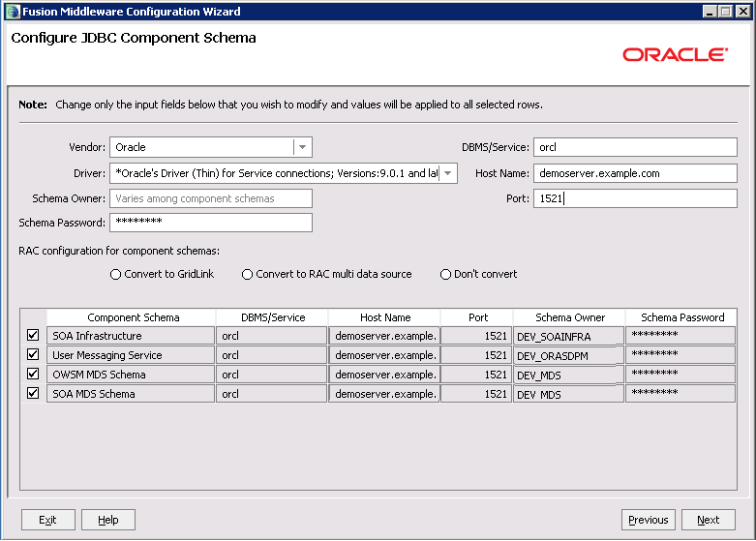Click the Driver combo box text
The image size is (756, 541).
click(x=275, y=173)
